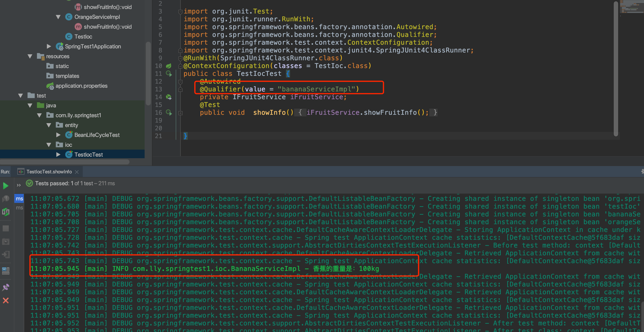644x332 pixels.
Task: Unfold collapsed showInfo method body on line 16
Action: (x=181, y=113)
